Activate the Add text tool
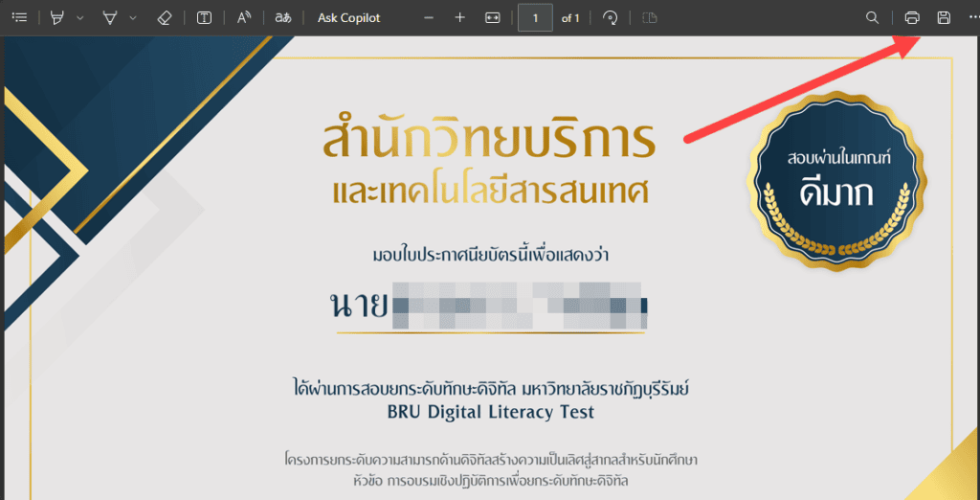 [204, 18]
